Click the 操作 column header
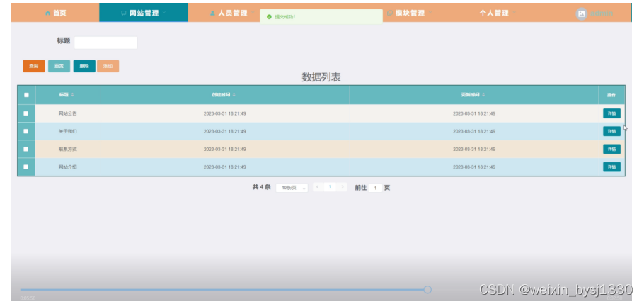Viewport: 644px width, 304px height. [611, 95]
